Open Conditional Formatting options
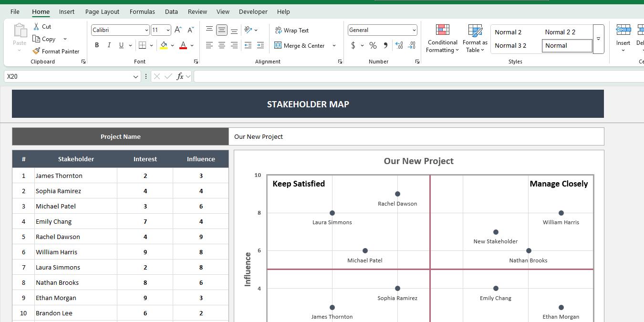This screenshot has height=322, width=644. tap(442, 38)
